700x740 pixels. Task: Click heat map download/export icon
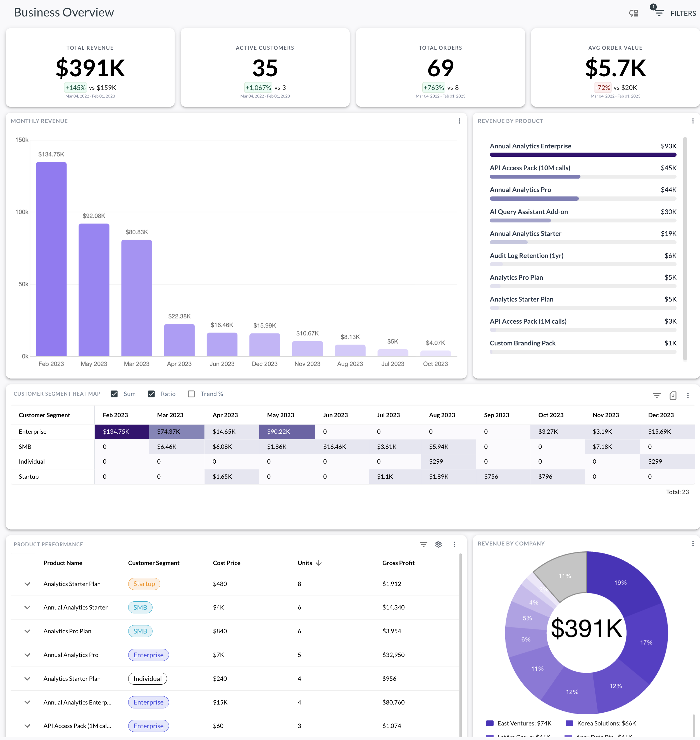coord(672,395)
